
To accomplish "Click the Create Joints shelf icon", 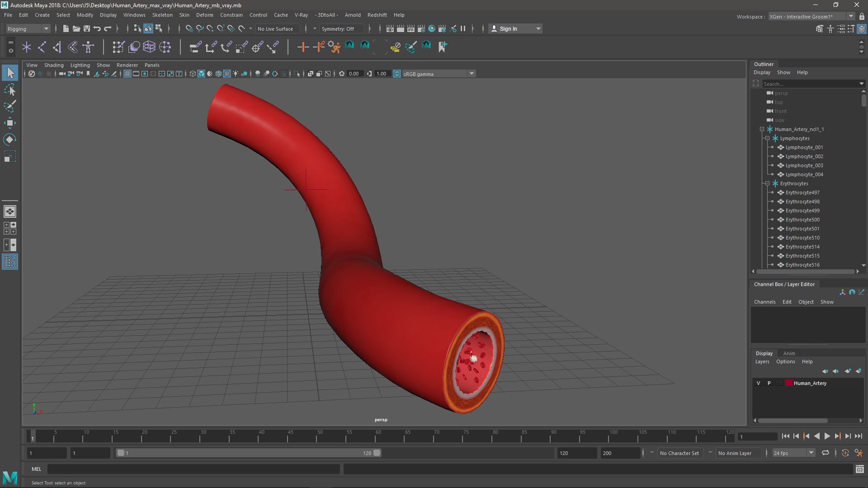I will click(x=42, y=47).
